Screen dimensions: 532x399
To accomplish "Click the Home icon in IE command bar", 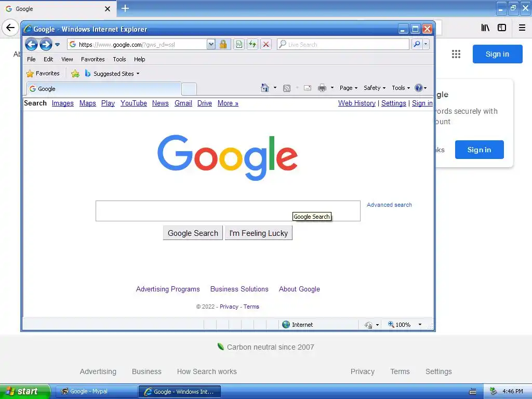I will [x=265, y=88].
